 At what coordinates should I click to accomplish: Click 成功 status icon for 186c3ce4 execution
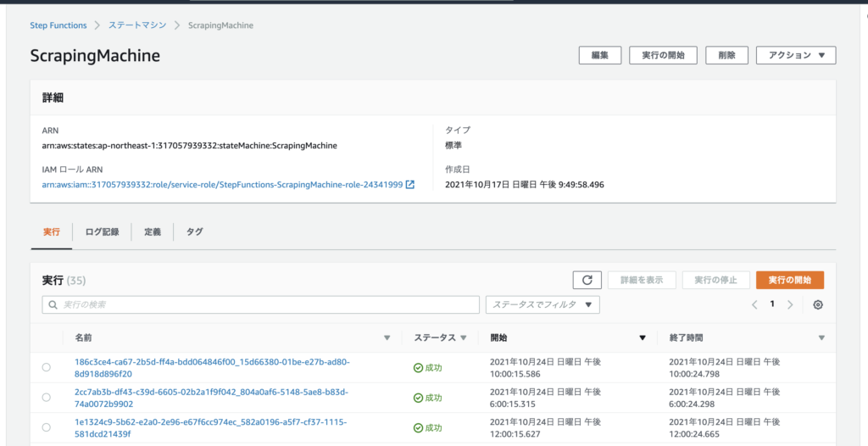(418, 368)
